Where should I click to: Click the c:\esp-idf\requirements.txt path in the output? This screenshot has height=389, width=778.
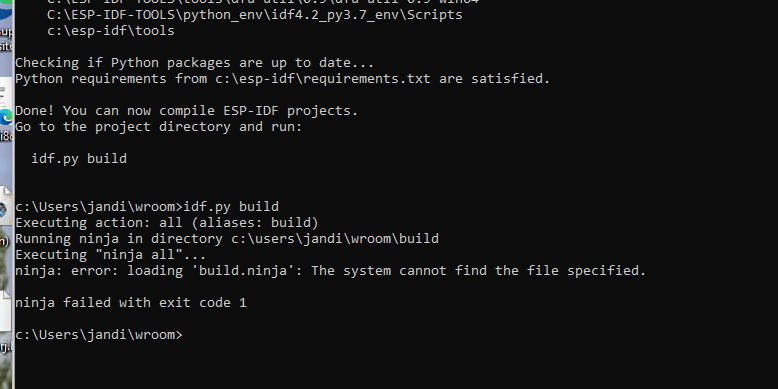323,78
